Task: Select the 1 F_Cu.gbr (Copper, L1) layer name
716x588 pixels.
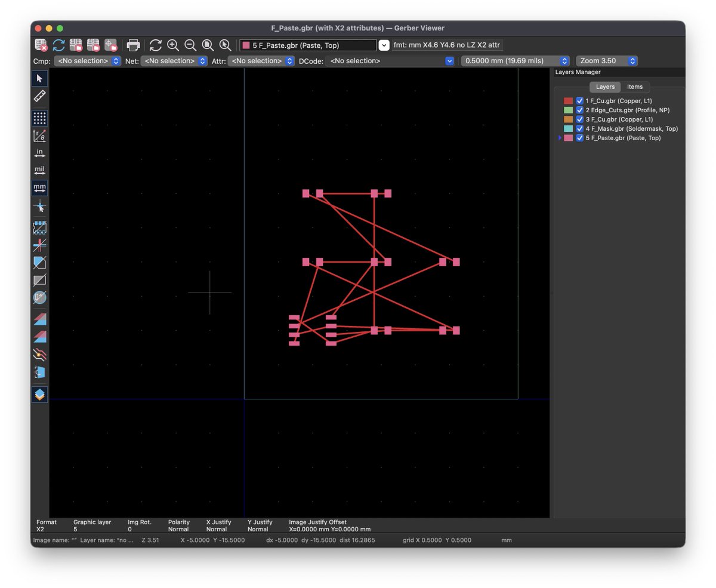Action: [619, 101]
